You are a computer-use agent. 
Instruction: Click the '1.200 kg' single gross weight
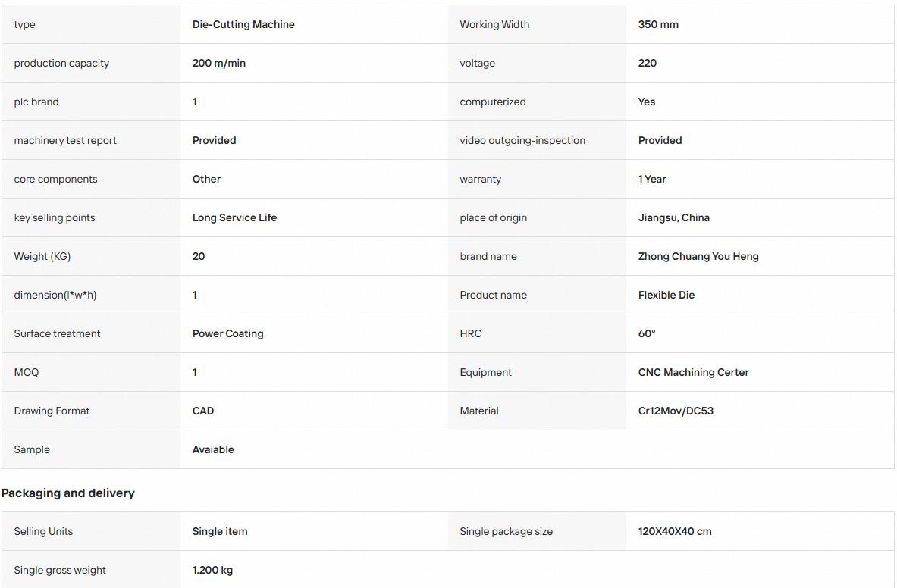pos(212,571)
